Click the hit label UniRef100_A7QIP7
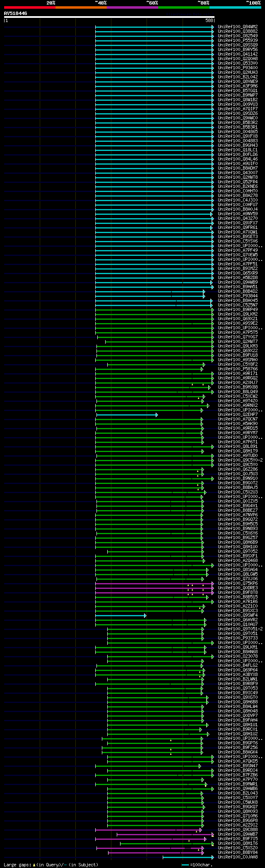 [x=238, y=109]
